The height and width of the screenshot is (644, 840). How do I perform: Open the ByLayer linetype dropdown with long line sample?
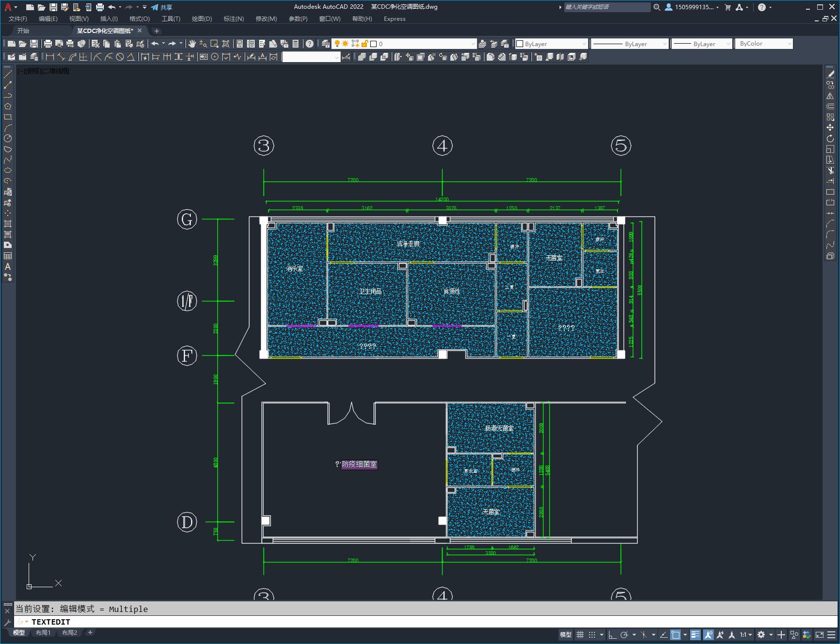point(630,44)
